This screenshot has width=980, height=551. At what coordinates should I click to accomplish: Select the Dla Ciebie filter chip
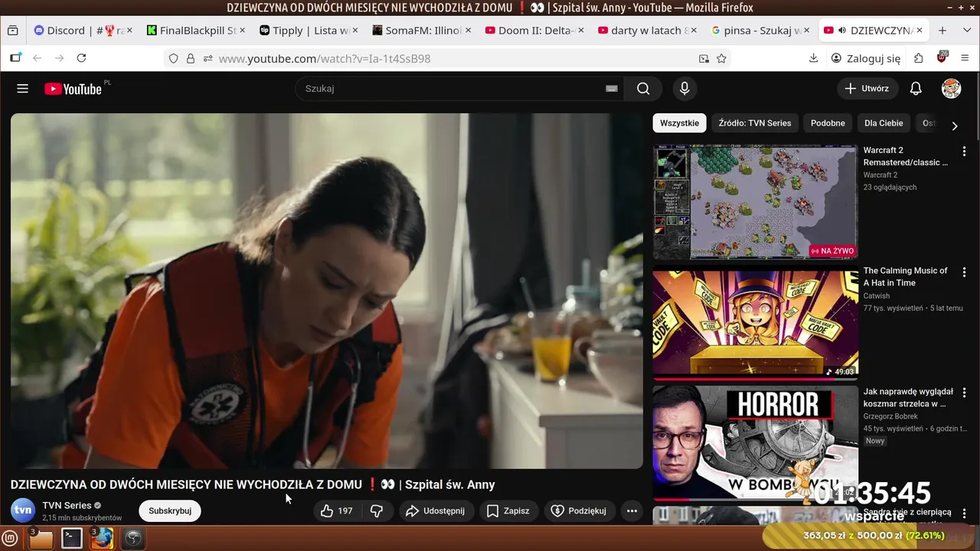[884, 123]
